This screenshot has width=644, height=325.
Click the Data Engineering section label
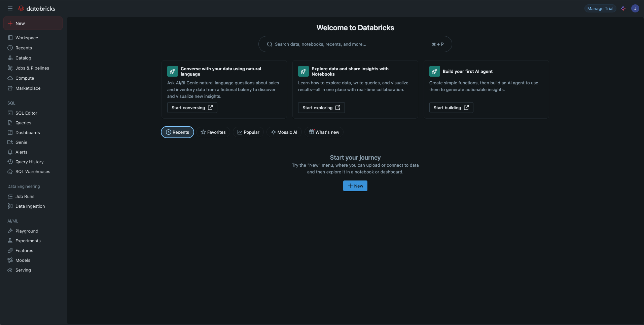tap(24, 186)
